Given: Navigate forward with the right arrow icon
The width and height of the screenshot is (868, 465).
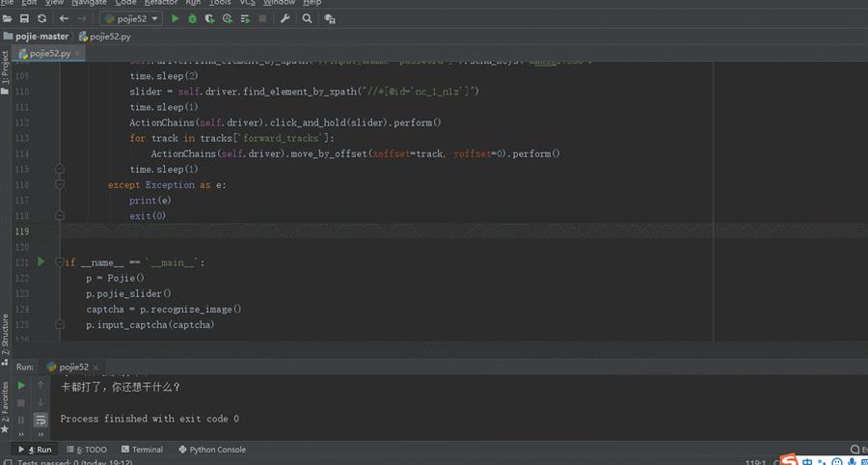Looking at the screenshot, I should click(x=81, y=19).
